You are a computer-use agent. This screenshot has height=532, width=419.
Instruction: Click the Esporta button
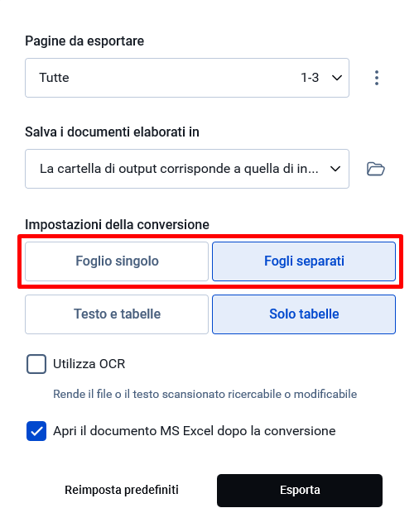pos(300,491)
